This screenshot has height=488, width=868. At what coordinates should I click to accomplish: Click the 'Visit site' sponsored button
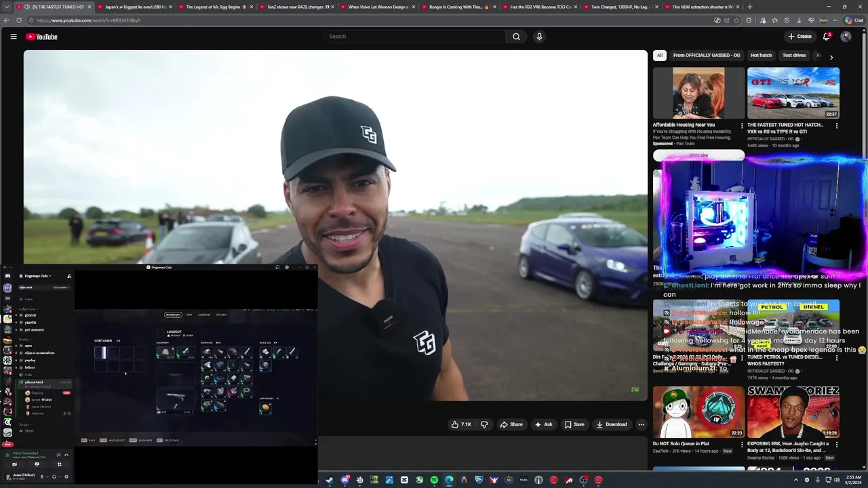click(x=698, y=155)
